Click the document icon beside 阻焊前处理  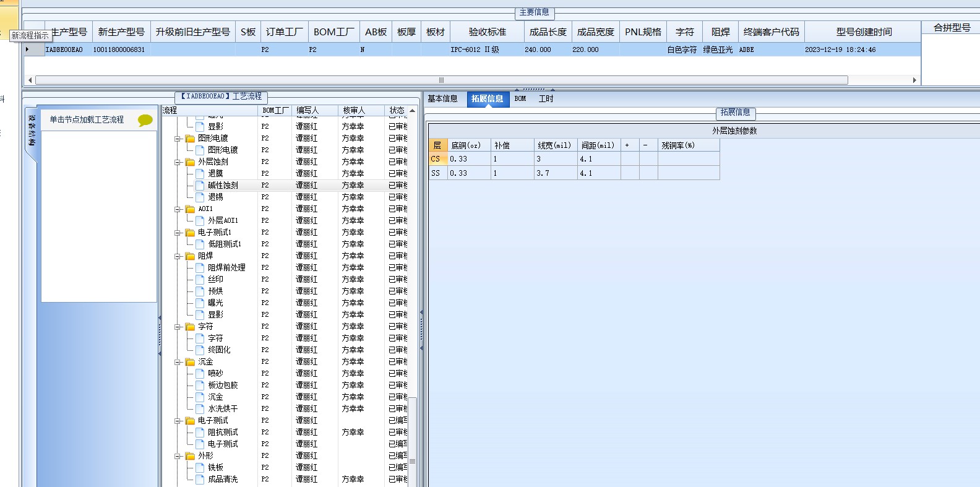200,267
